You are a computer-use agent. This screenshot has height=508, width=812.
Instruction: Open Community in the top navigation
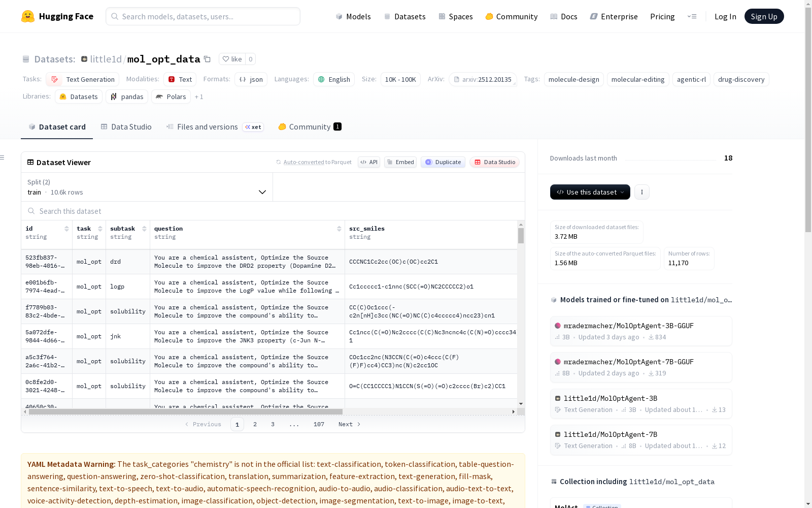click(x=512, y=16)
